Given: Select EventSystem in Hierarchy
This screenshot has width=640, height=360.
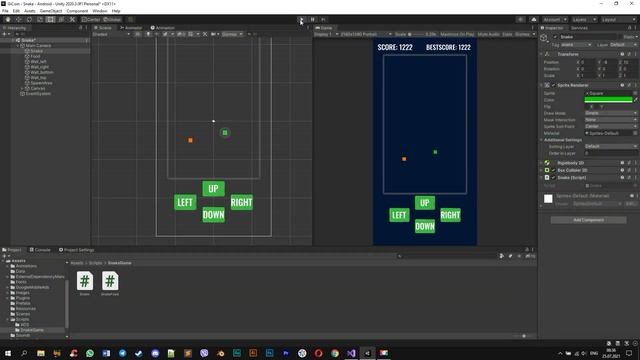Looking at the screenshot, I should point(38,93).
